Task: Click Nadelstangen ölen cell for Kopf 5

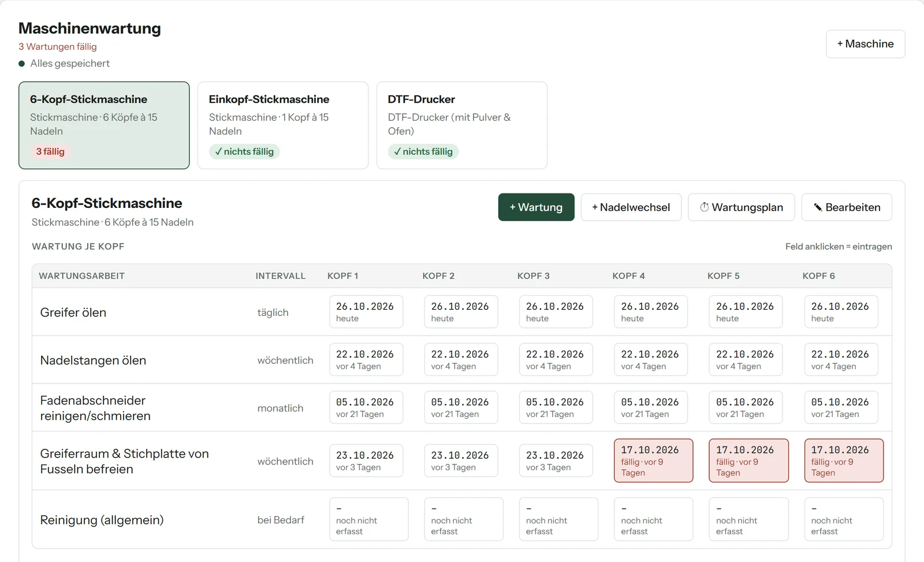Action: (x=746, y=360)
